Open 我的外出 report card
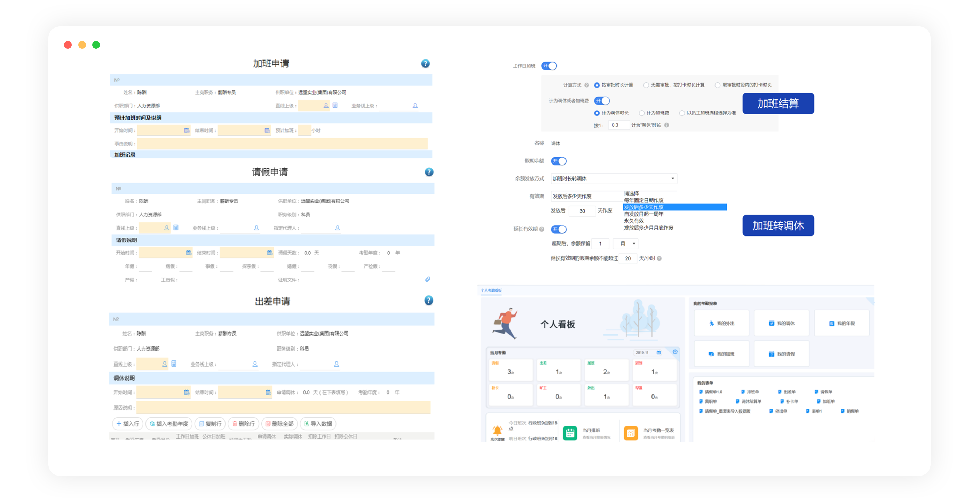 tap(721, 323)
